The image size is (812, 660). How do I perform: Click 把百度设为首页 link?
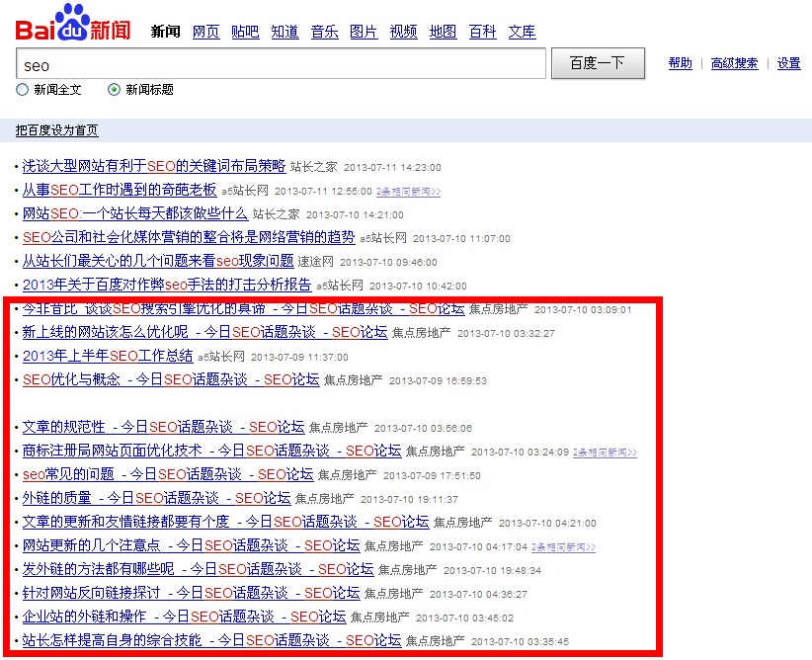(59, 129)
